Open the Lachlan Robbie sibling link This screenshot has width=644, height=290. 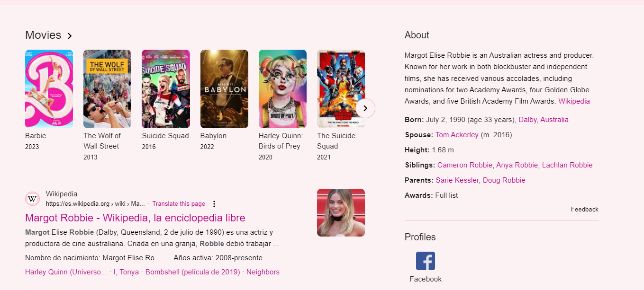point(567,165)
